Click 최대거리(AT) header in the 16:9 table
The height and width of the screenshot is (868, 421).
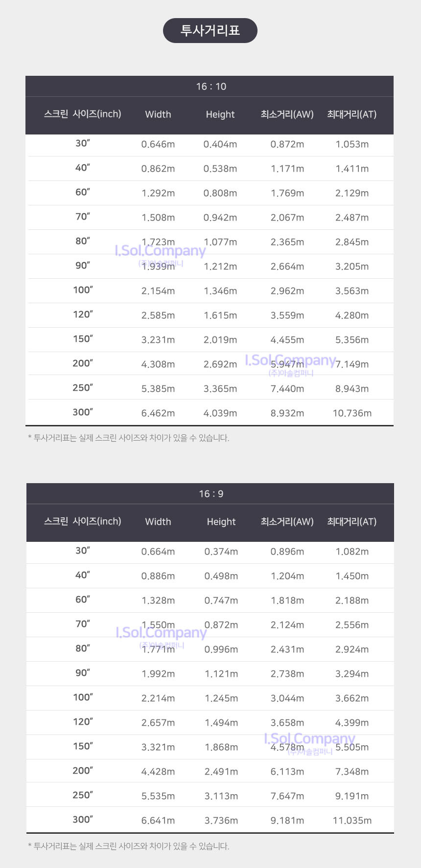pos(352,522)
